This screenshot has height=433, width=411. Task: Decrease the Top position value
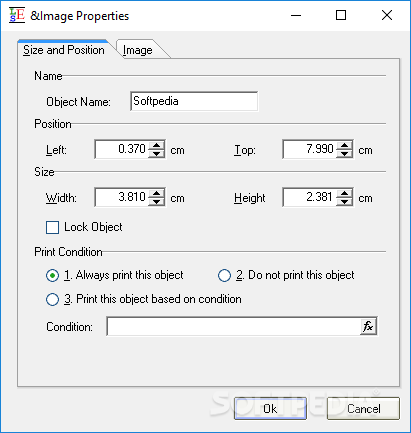click(x=344, y=153)
